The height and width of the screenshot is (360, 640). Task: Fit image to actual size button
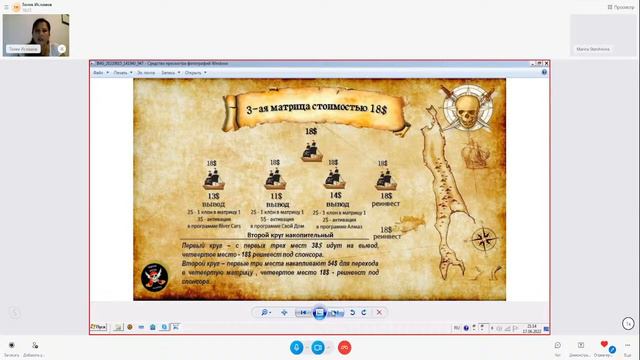pos(284,312)
